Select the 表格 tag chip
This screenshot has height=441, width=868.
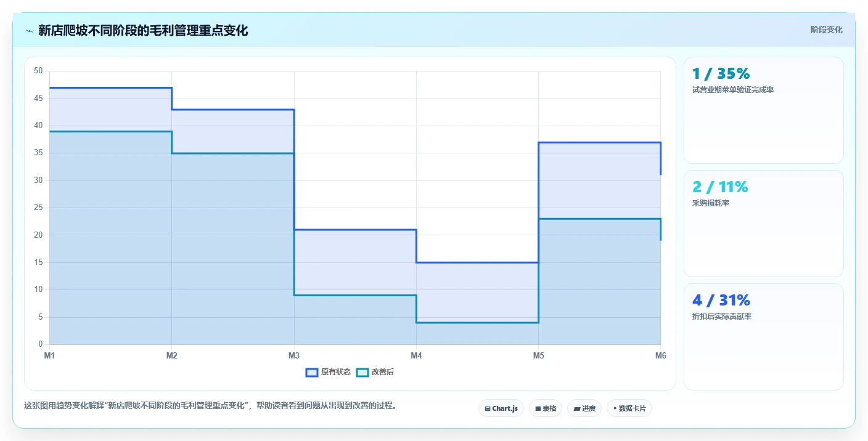pos(546,408)
